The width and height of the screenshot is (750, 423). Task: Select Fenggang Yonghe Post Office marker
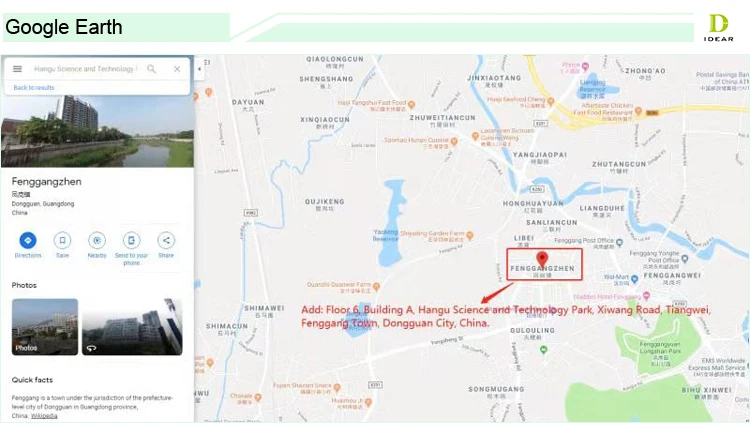tap(684, 259)
